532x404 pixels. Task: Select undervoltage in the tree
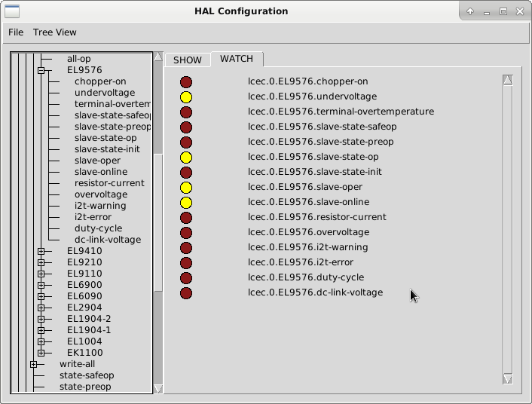[105, 93]
